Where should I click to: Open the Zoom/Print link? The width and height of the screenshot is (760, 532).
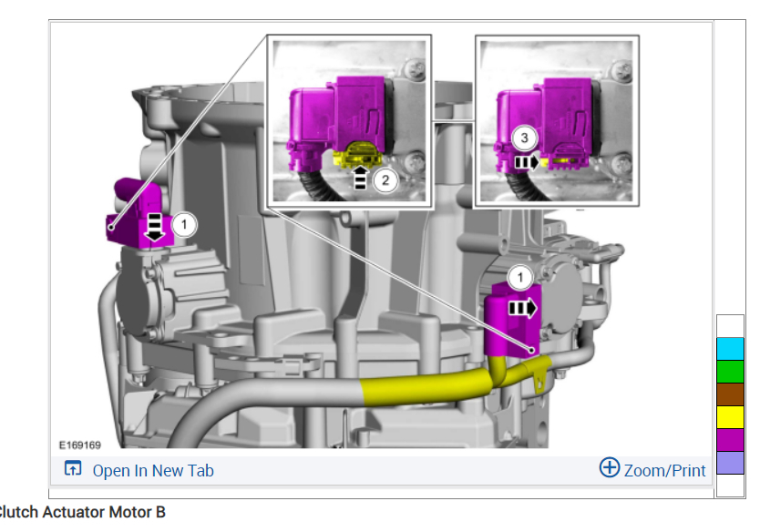click(664, 470)
